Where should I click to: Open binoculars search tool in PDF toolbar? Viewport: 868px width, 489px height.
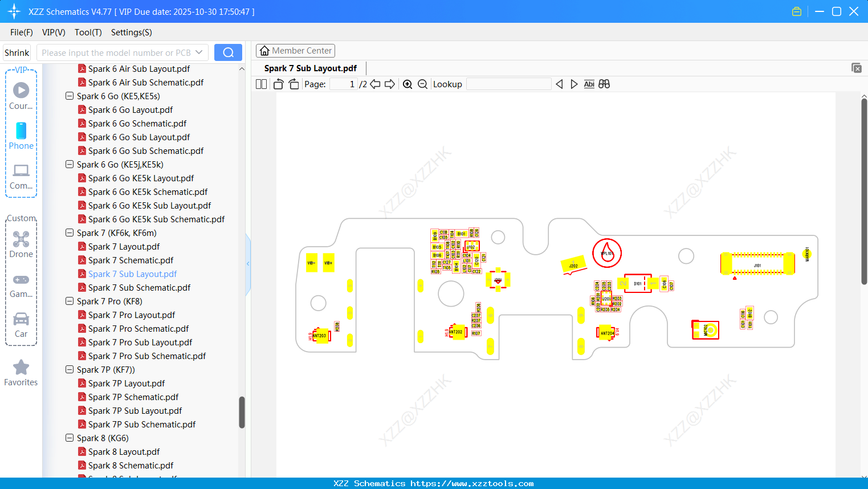pyautogui.click(x=604, y=84)
